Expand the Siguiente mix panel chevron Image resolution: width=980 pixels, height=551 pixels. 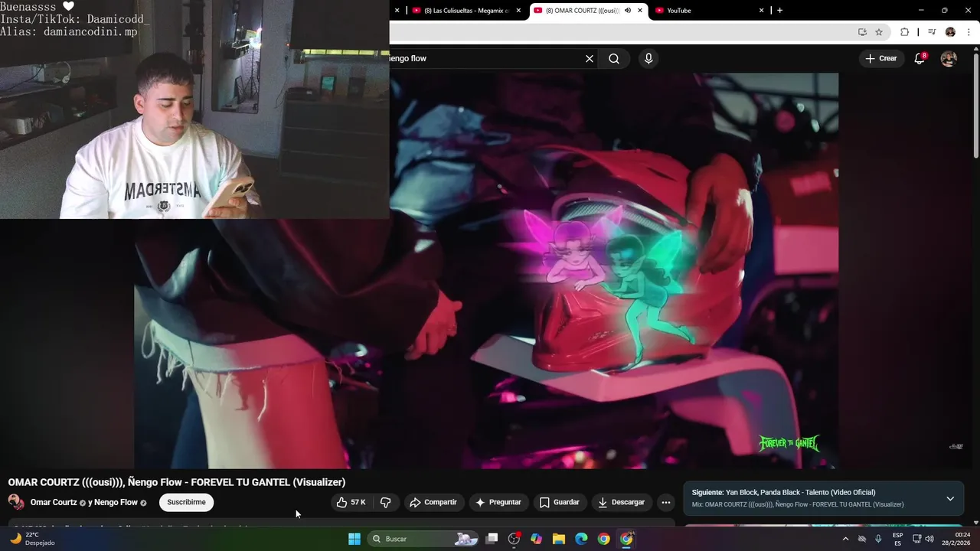pyautogui.click(x=950, y=499)
